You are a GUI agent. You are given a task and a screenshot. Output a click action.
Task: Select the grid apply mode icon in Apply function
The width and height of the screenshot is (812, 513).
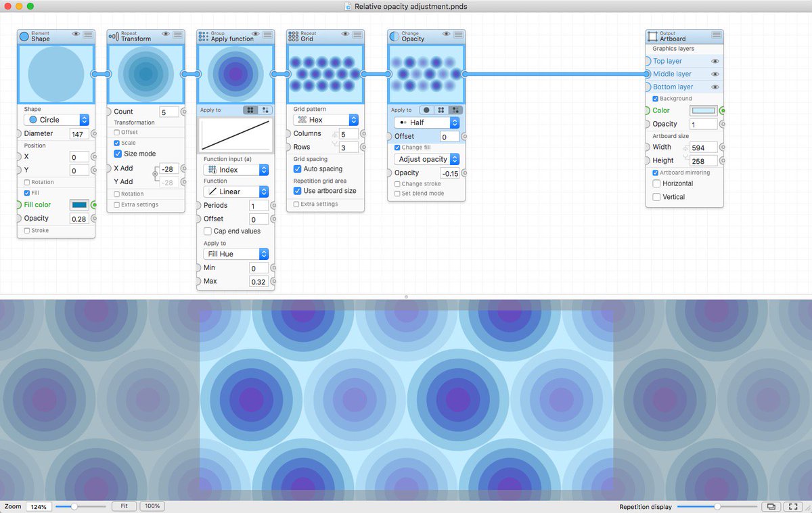coord(249,110)
